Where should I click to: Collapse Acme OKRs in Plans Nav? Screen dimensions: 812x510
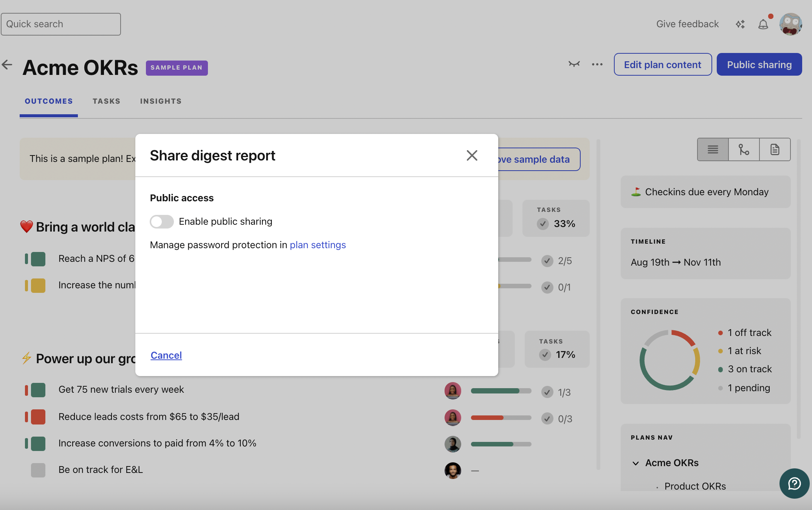click(636, 463)
